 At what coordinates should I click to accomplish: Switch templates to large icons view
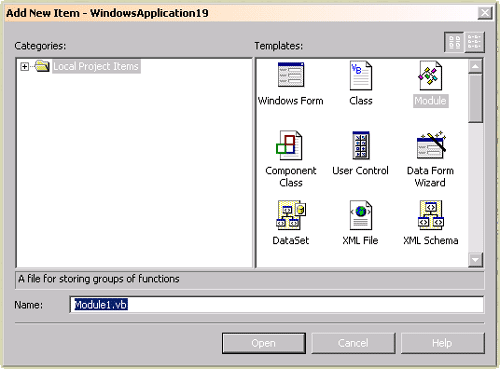coord(454,42)
